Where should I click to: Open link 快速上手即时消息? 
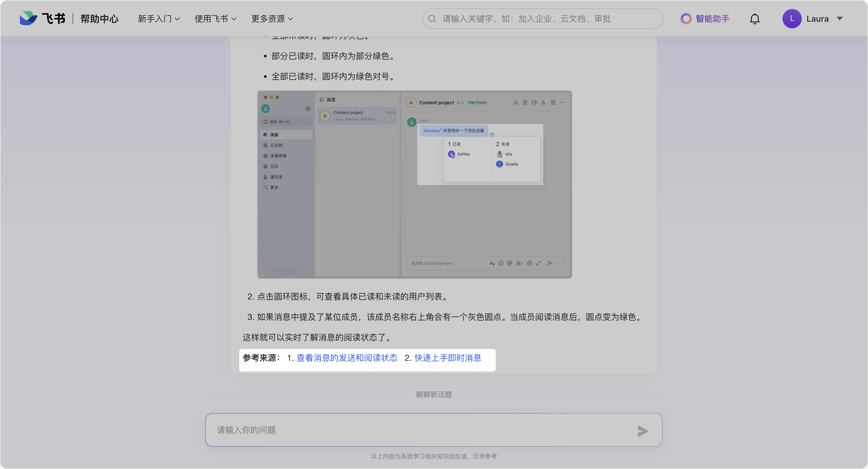coord(448,358)
